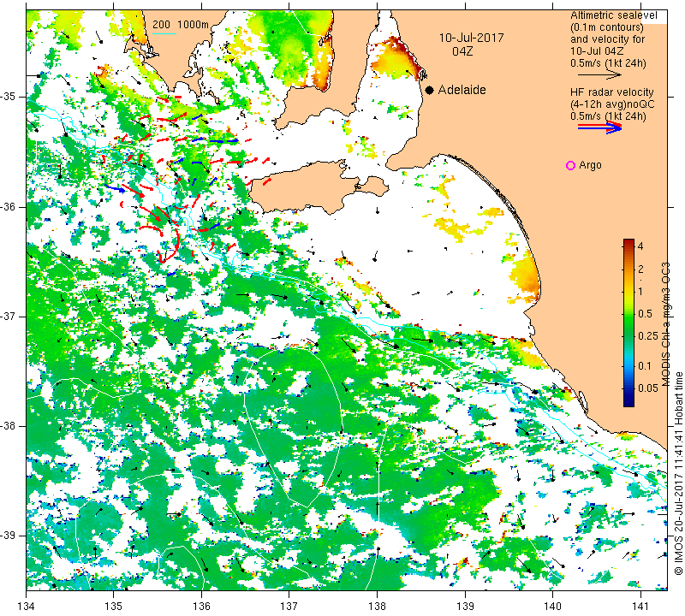Click 'Altimetric sealevel' legend heading
Image resolution: width=685 pixels, height=616 pixels.
[613, 15]
